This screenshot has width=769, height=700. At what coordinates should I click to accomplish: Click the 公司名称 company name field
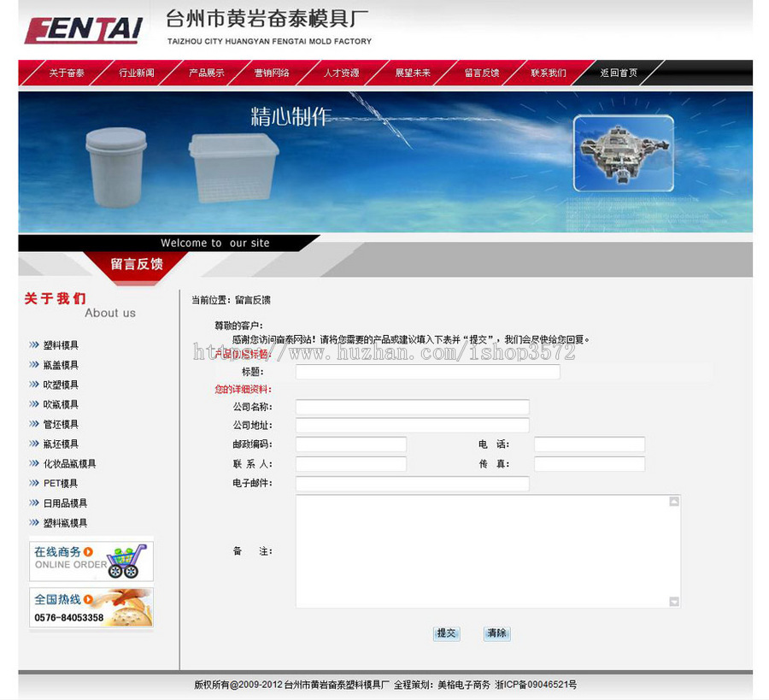[x=413, y=407]
